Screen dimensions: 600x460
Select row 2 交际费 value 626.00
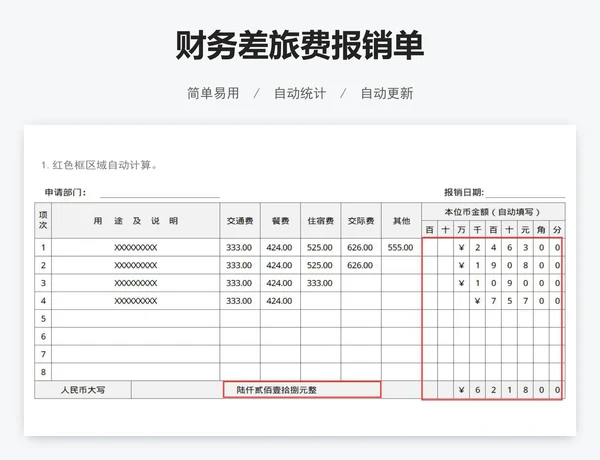pyautogui.click(x=361, y=265)
